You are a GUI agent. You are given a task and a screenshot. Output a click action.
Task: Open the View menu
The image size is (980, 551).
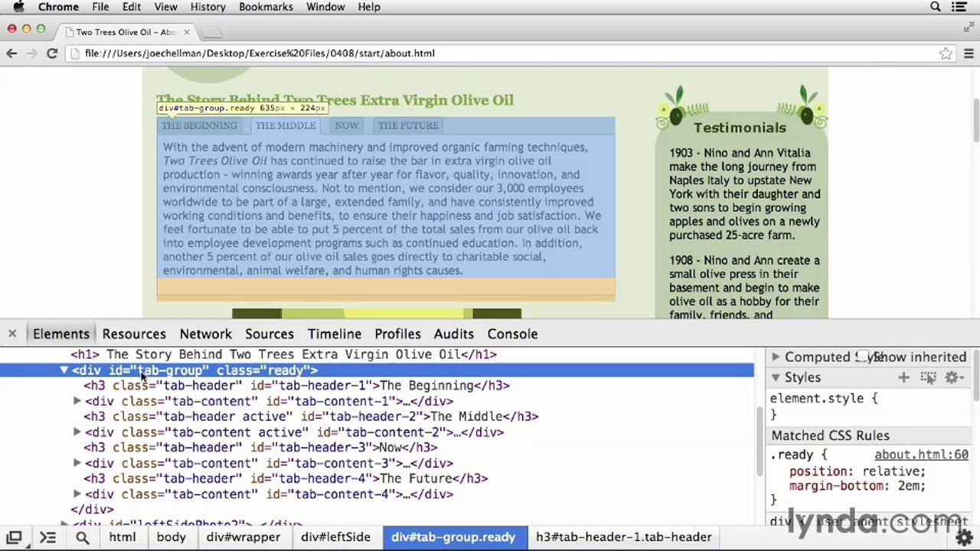165,7
